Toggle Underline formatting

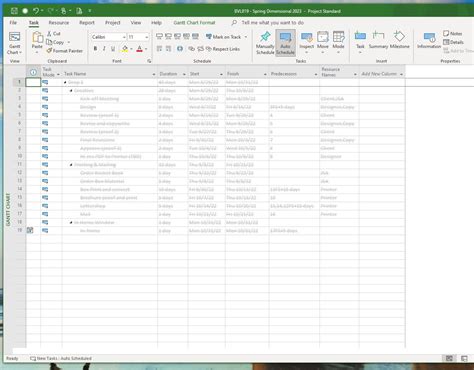coord(113,49)
